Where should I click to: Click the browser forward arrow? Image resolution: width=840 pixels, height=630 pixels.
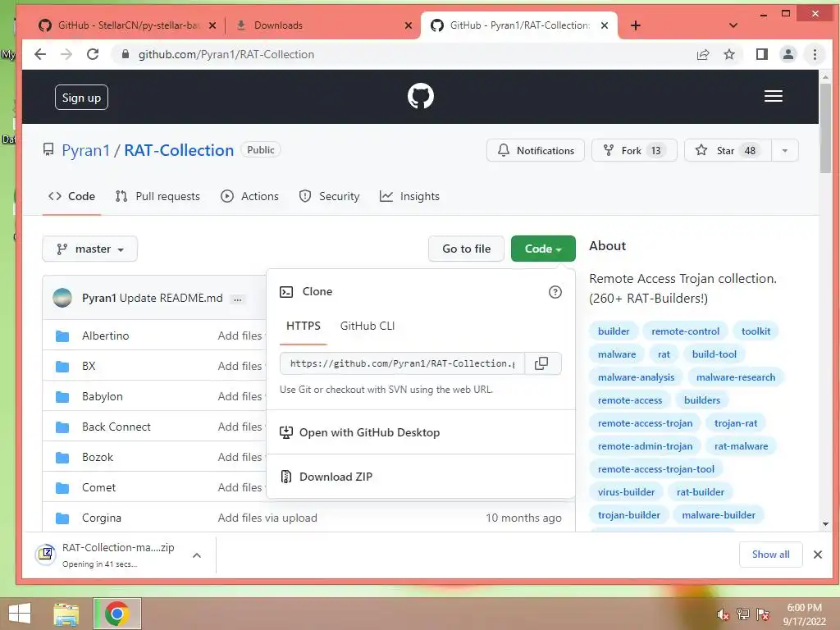coord(66,54)
